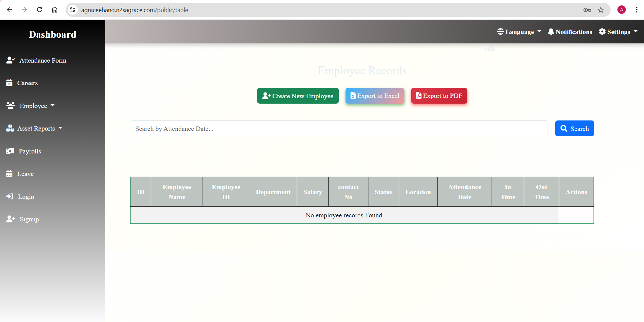Click the browser bookmark star icon

click(601, 10)
